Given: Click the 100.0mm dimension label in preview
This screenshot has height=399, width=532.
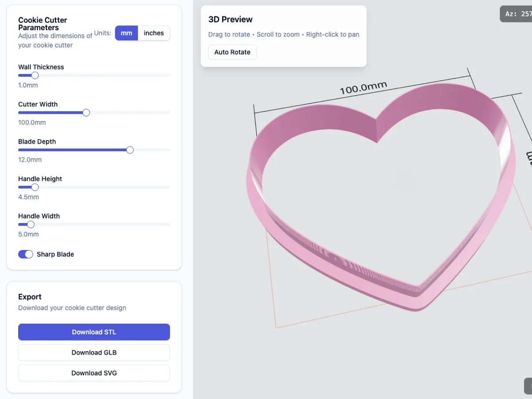Looking at the screenshot, I should click(x=364, y=88).
